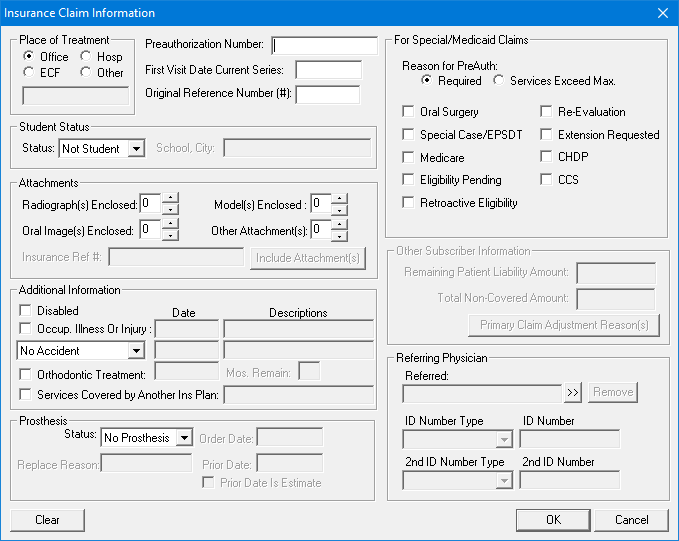
Task: Enable the Oral Surgery checkbox
Action: point(408,112)
